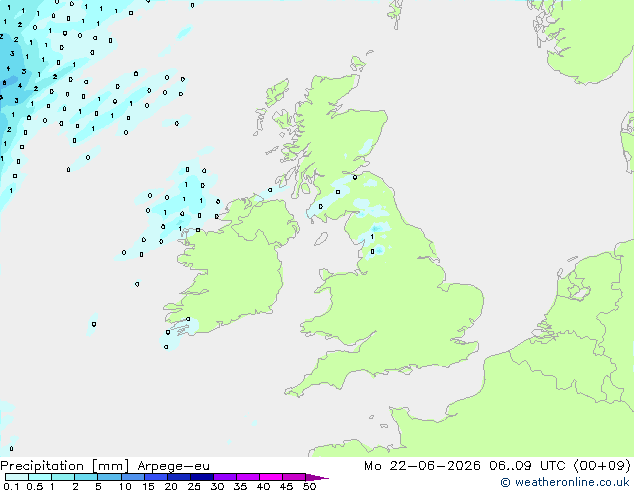Click the '25' legend scale label
The height and width of the screenshot is (490, 634).
[x=194, y=486]
